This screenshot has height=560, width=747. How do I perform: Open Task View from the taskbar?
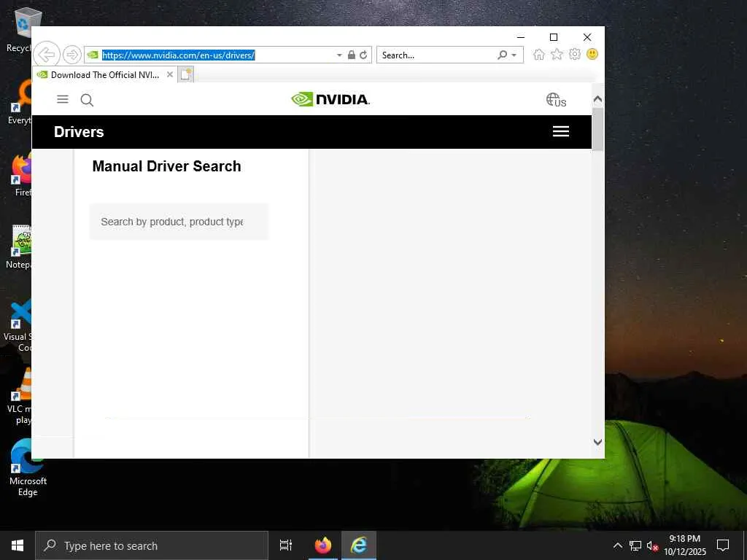tap(286, 545)
